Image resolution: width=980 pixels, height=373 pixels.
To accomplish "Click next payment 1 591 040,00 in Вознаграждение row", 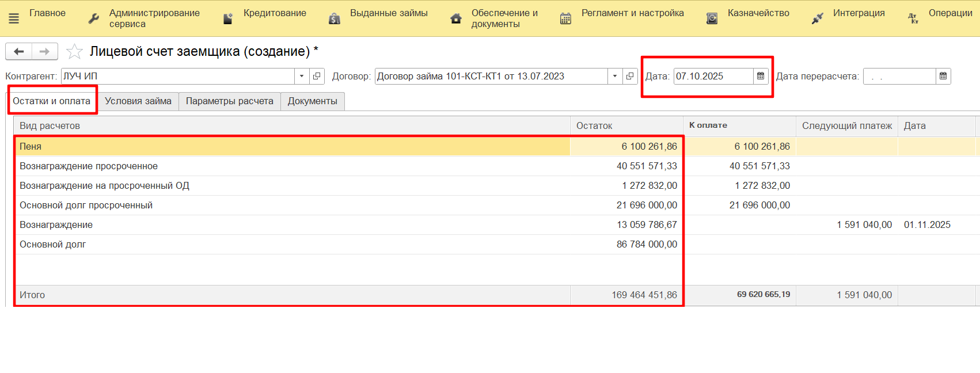I will click(x=864, y=224).
